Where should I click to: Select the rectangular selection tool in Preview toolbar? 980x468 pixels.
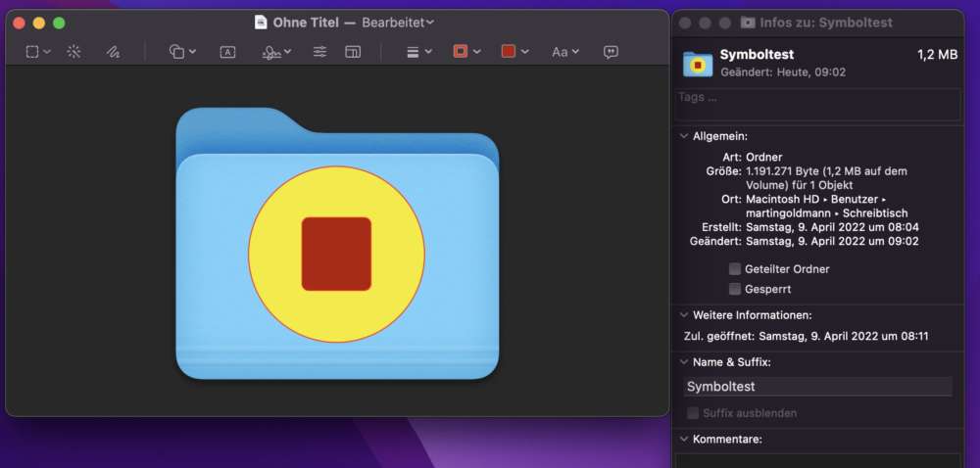pyautogui.click(x=32, y=53)
